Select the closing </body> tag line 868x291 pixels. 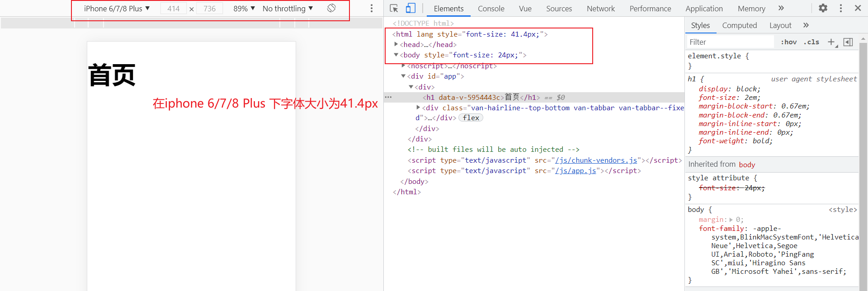click(414, 182)
